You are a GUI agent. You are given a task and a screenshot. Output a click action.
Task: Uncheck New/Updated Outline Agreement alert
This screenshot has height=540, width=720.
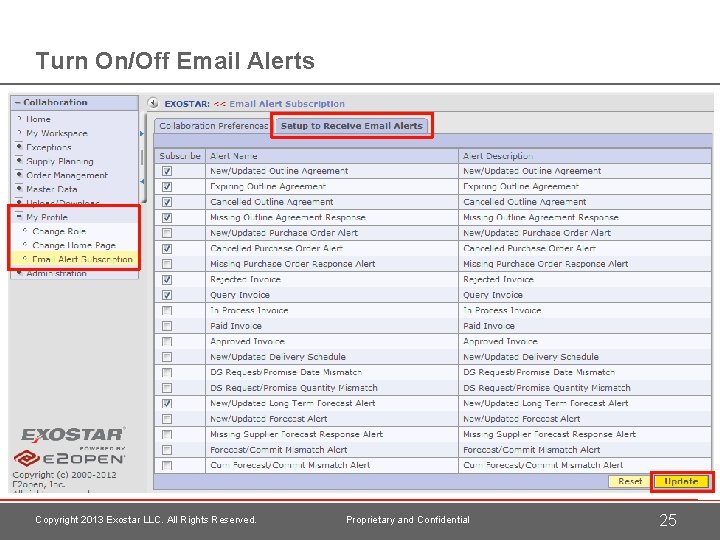point(167,171)
